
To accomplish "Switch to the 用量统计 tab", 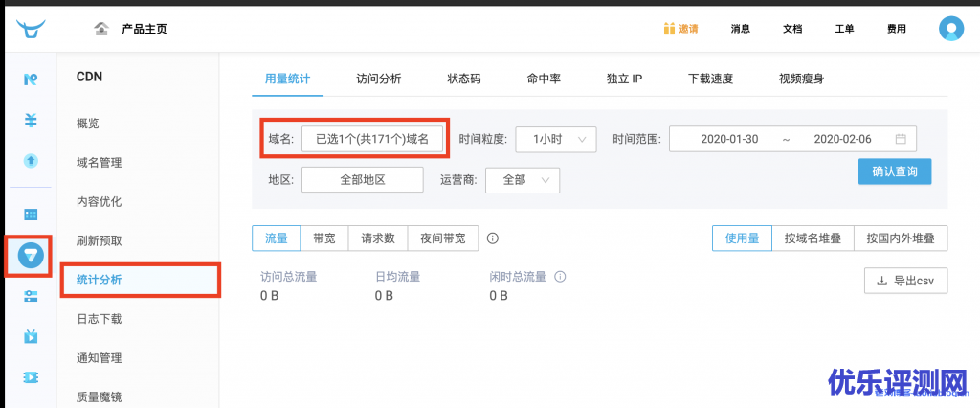I will point(287,79).
